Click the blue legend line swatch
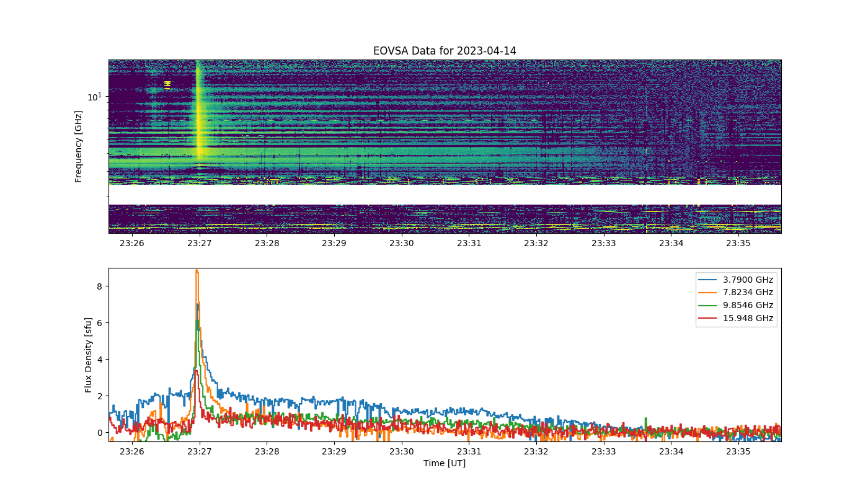Screen dimensions: 868x496 [x=709, y=280]
